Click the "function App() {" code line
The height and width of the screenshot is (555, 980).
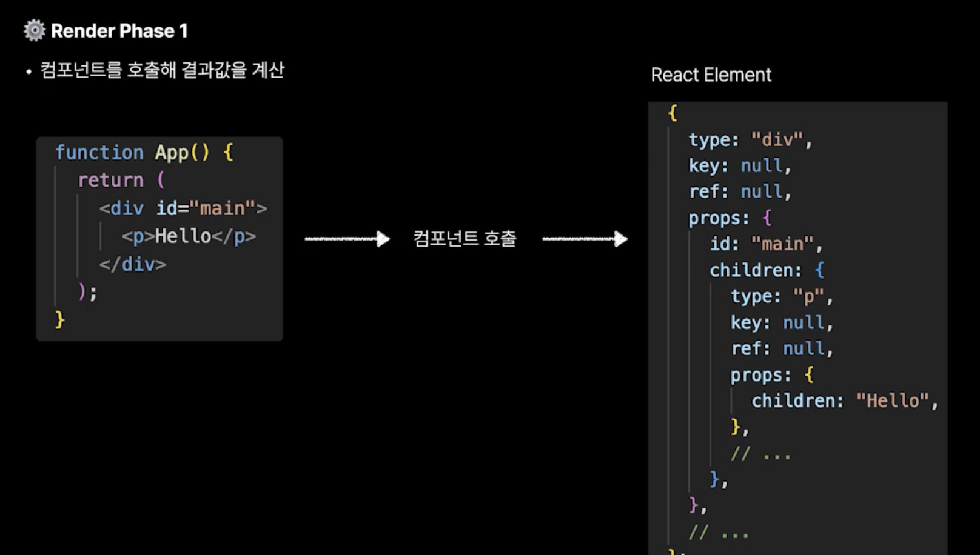(x=144, y=152)
